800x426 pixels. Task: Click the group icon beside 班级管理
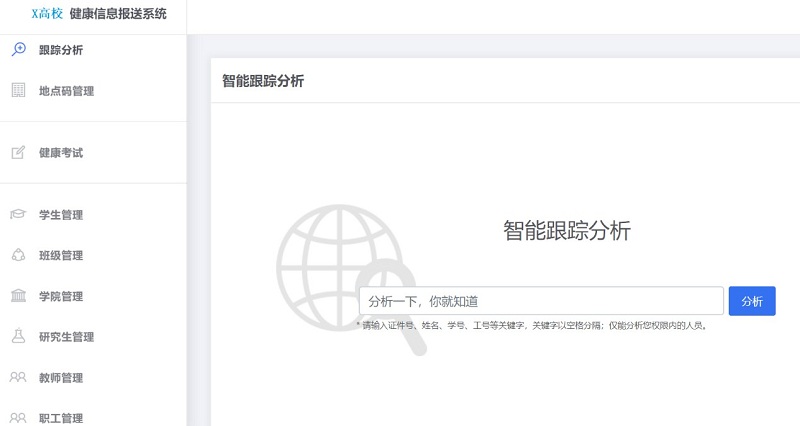(18, 255)
